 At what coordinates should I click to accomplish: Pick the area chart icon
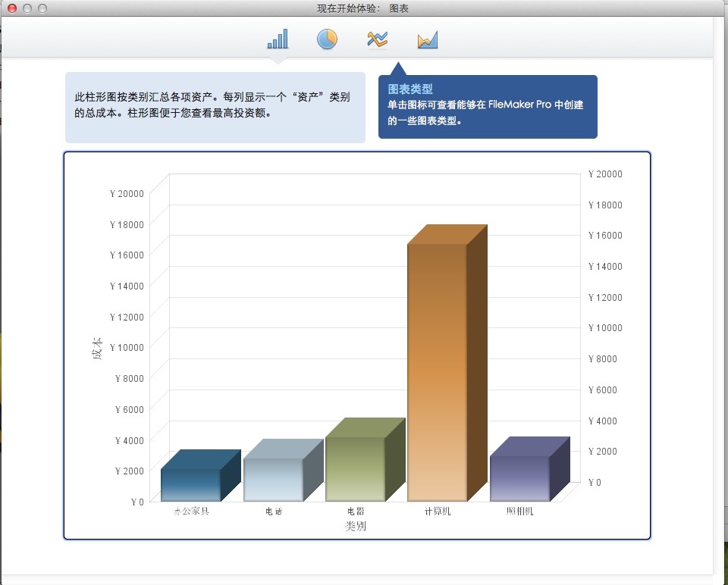(x=428, y=40)
